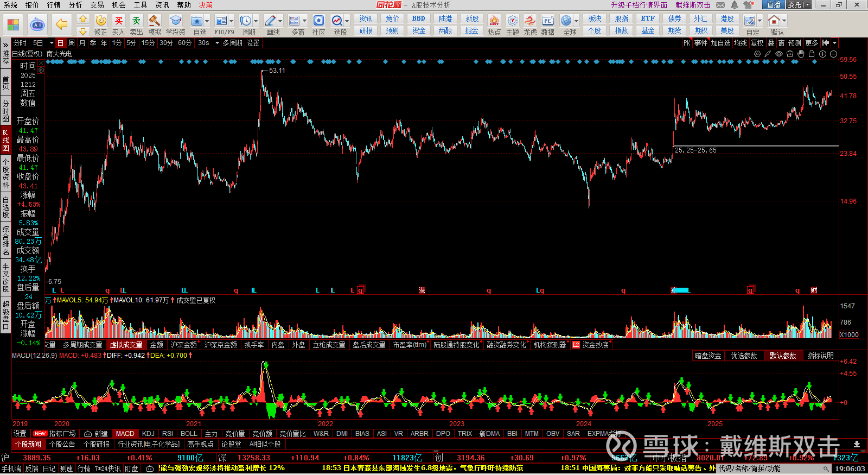Open the 分析 menu
The width and height of the screenshot is (868, 475).
(75, 5)
